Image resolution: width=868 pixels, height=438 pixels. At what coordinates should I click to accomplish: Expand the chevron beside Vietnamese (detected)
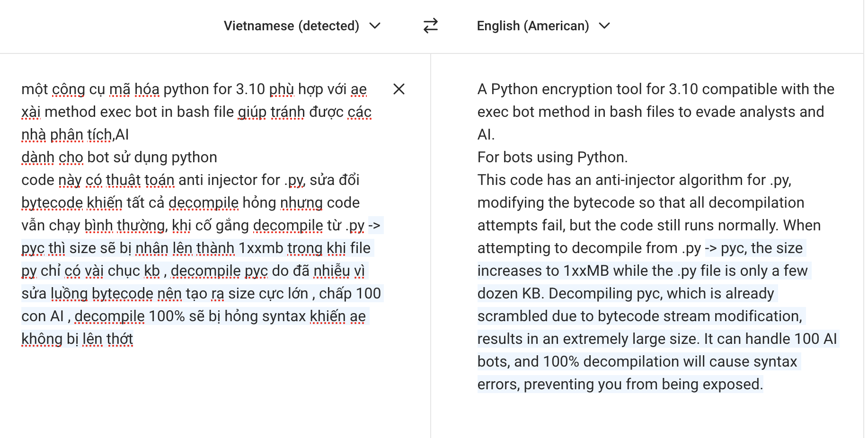coord(375,26)
